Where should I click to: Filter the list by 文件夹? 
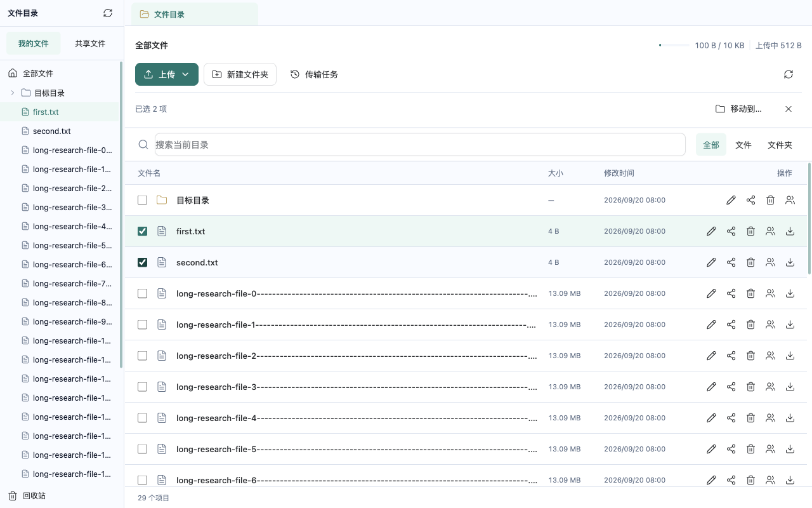[x=780, y=145]
